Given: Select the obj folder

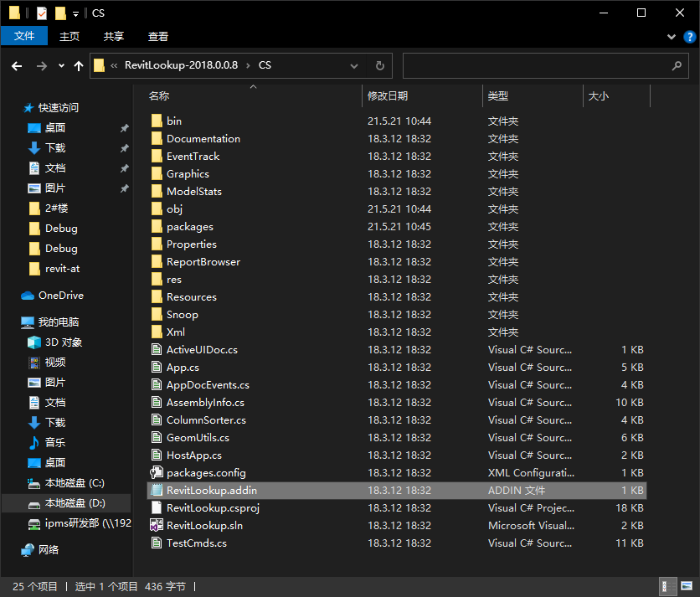Looking at the screenshot, I should 174,209.
